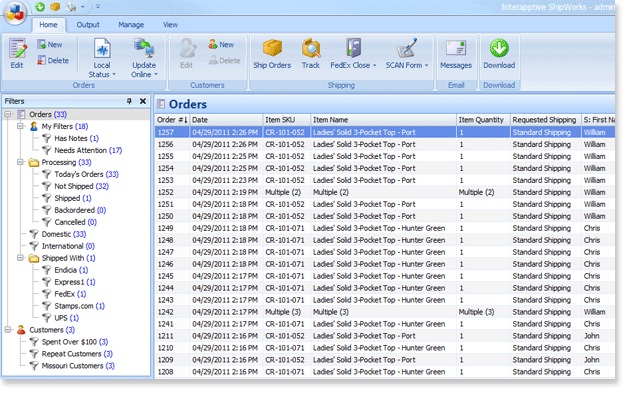
Task: Select the Stamps.com filter
Action: (73, 306)
